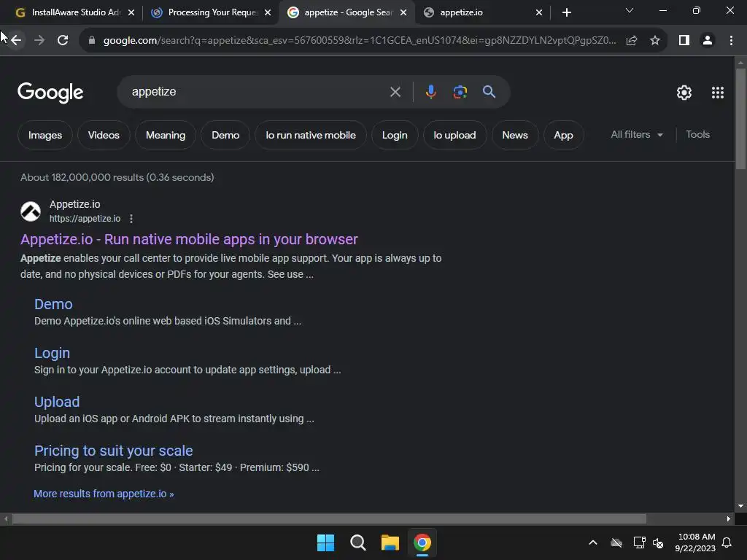Reload the current page
The width and height of the screenshot is (747, 560).
63,41
